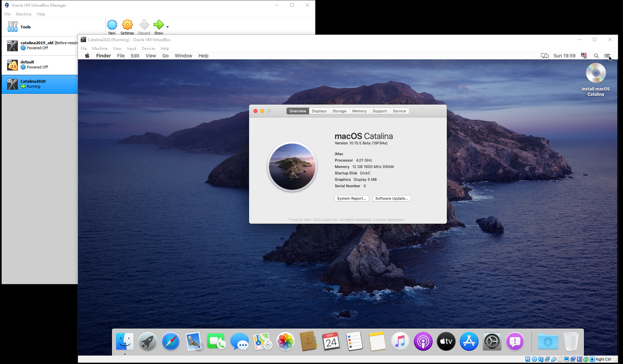Open Music from the Dock
Screen dimensions: 623x364
[x=400, y=341]
